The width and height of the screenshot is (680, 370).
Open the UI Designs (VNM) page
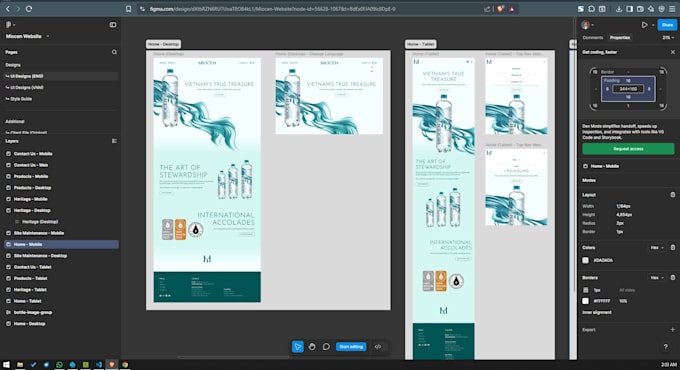click(x=61, y=87)
